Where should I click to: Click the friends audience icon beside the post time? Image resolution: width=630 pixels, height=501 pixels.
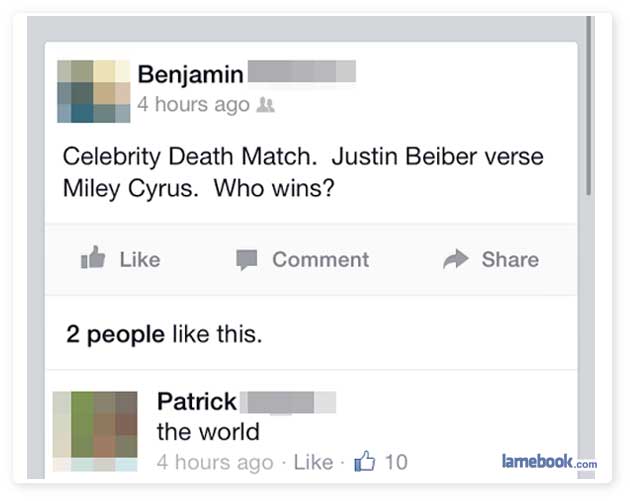[x=267, y=105]
